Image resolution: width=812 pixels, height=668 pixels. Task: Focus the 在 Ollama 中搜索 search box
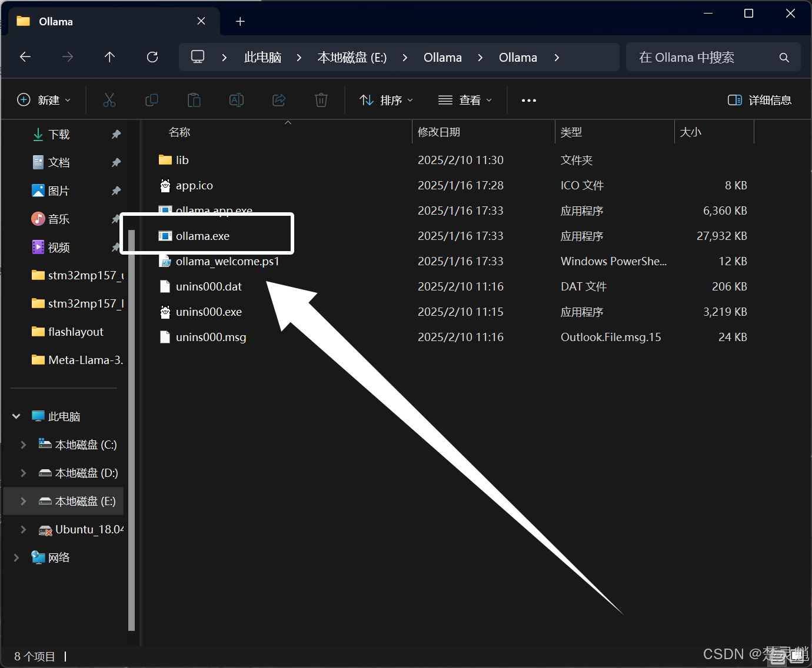point(713,57)
